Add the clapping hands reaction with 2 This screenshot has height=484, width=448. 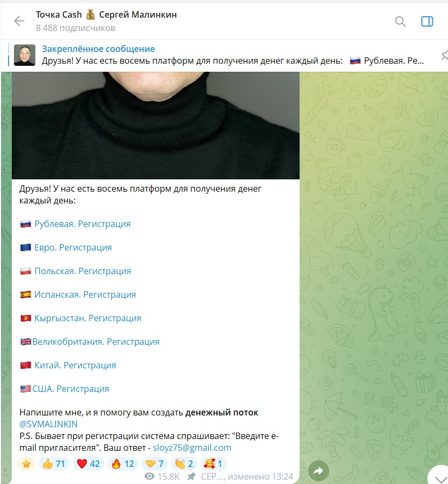pos(184,464)
